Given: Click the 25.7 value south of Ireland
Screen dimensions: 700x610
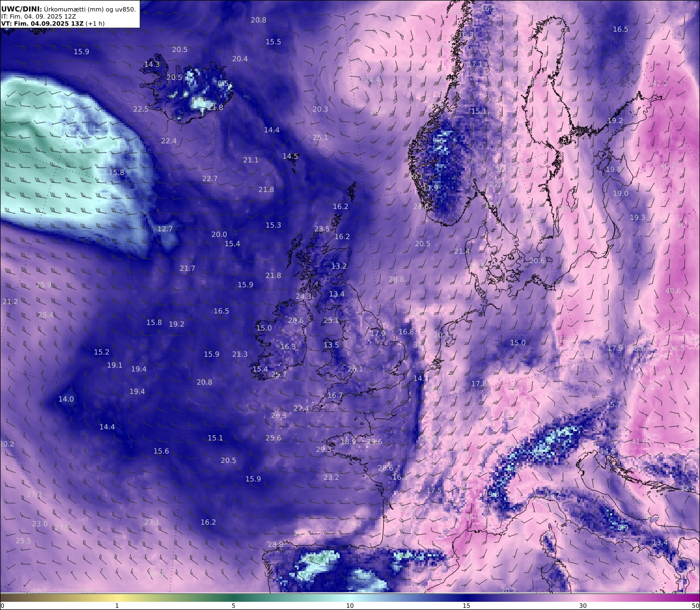Looking at the screenshot, I should [279, 374].
